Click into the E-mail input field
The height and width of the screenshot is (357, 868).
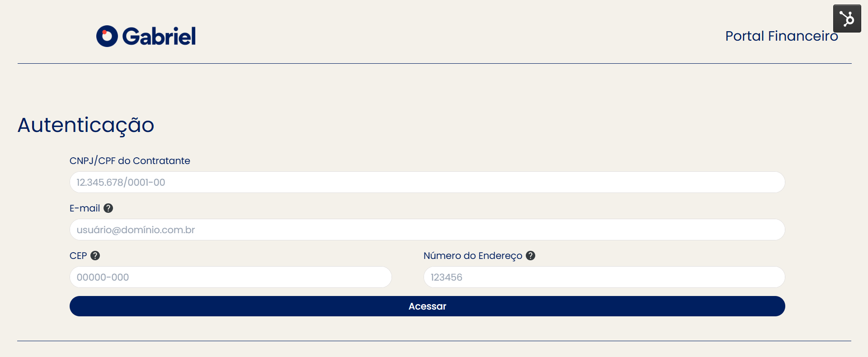point(427,230)
